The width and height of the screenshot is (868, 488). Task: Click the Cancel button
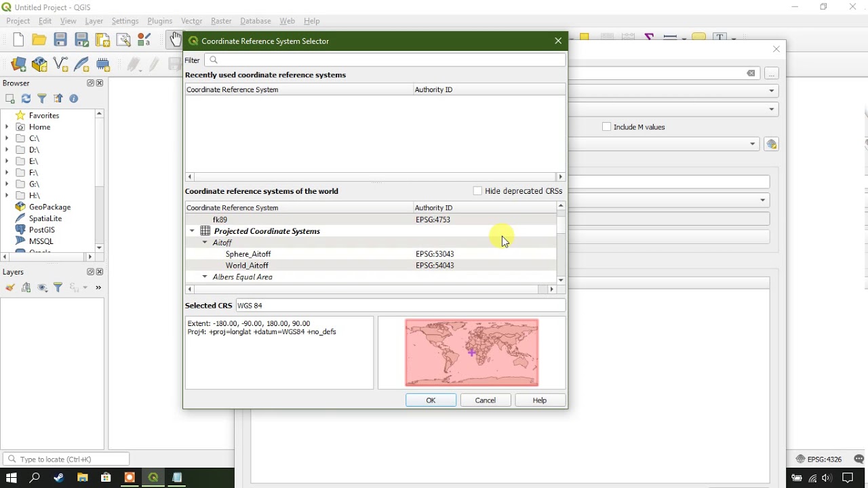point(486,401)
